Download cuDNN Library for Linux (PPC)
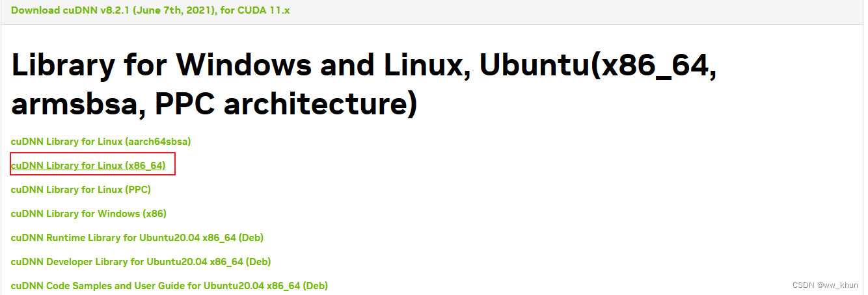The width and height of the screenshot is (868, 295). [81, 190]
